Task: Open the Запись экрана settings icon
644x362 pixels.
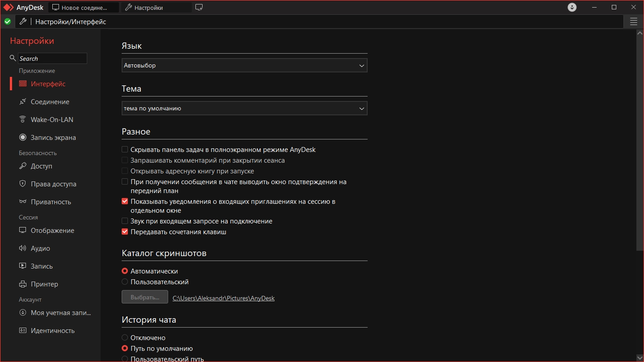Action: [x=22, y=137]
